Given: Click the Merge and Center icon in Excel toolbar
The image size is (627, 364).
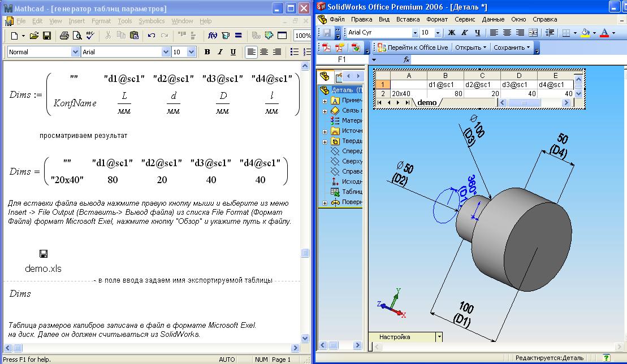Looking at the screenshot, I should pos(533,33).
